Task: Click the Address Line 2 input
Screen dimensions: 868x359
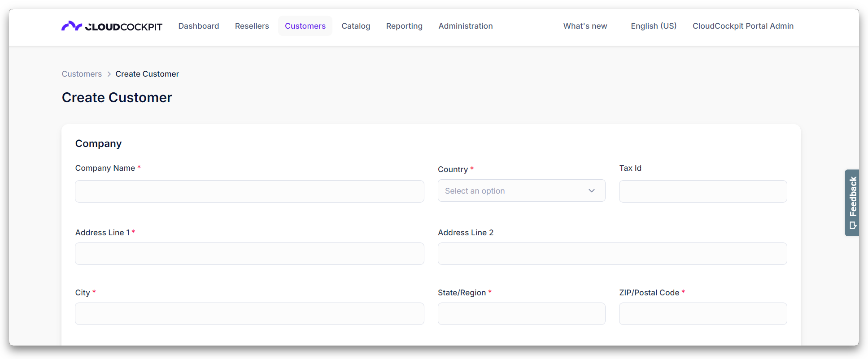Action: (x=612, y=254)
